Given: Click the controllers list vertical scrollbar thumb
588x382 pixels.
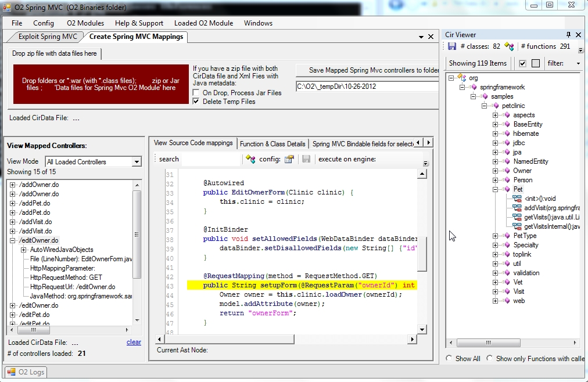Looking at the screenshot, I should 137,235.
